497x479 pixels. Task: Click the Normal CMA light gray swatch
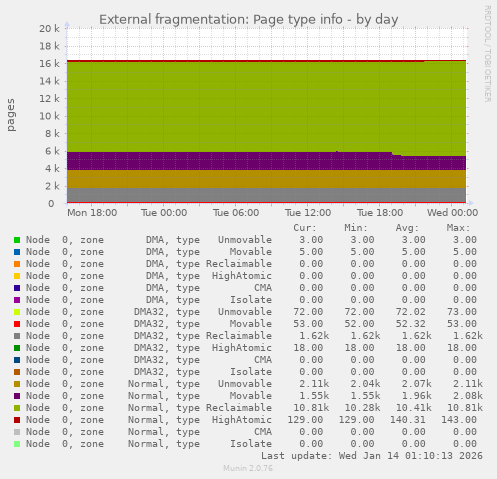click(x=17, y=432)
